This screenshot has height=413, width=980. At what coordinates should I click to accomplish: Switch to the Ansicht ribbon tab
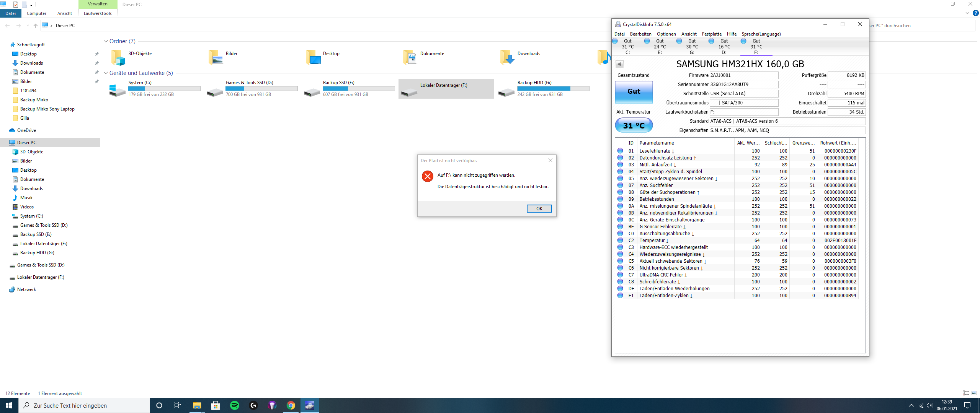(64, 13)
